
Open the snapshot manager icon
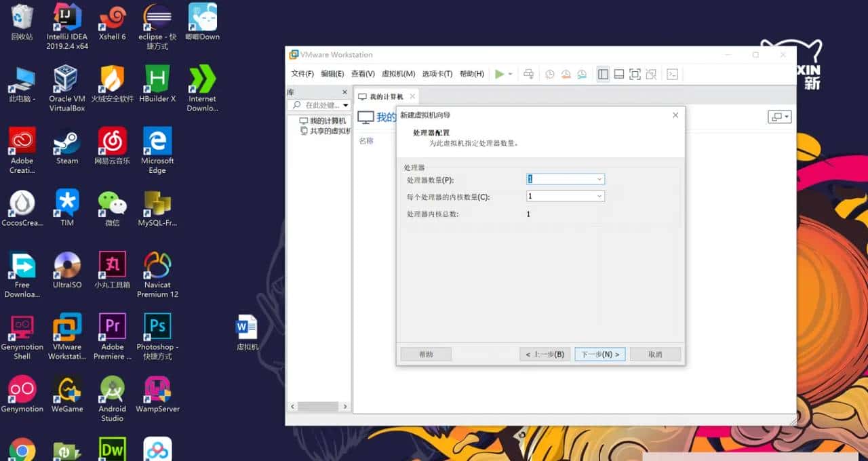pyautogui.click(x=582, y=74)
